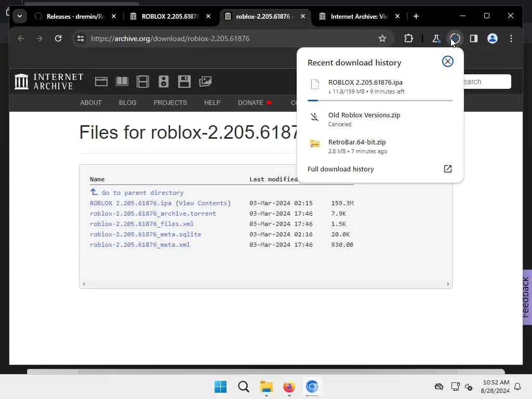The height and width of the screenshot is (399, 532).
Task: Open the PROJECTS menu item
Action: pyautogui.click(x=170, y=102)
